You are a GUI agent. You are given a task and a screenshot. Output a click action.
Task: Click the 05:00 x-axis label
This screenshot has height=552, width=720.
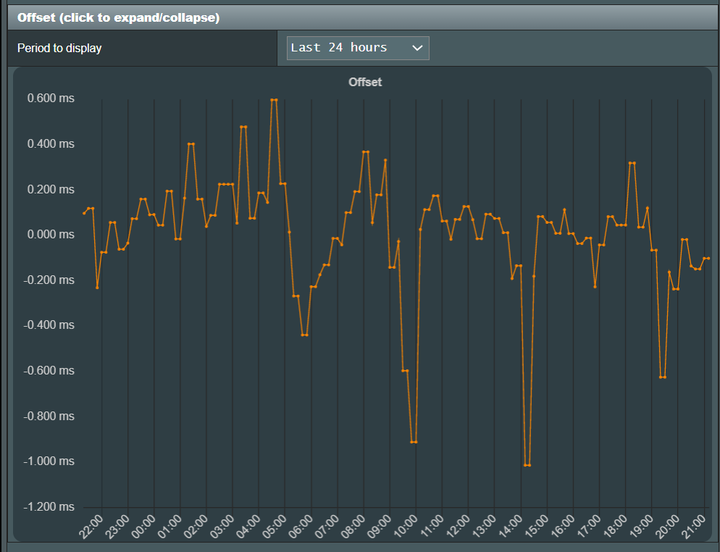point(275,526)
